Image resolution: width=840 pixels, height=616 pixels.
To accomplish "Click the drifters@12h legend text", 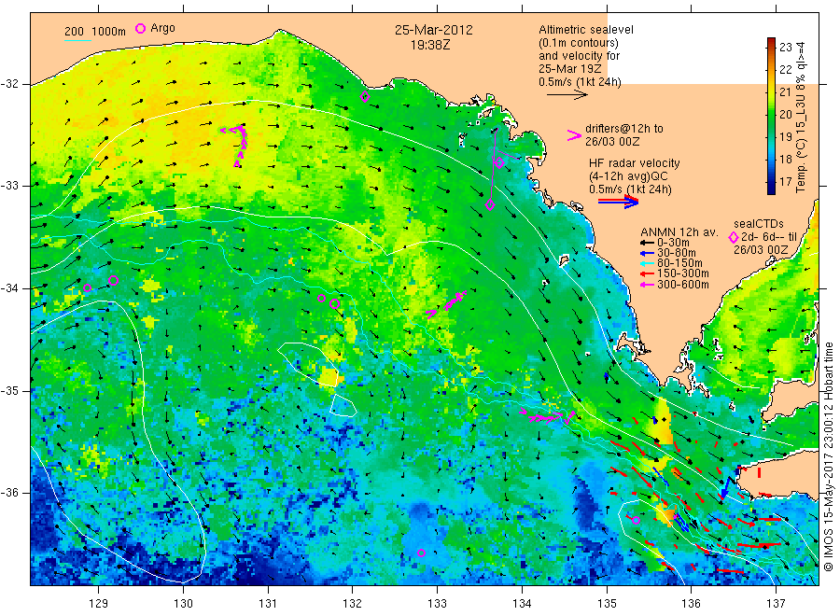I will click(x=624, y=135).
